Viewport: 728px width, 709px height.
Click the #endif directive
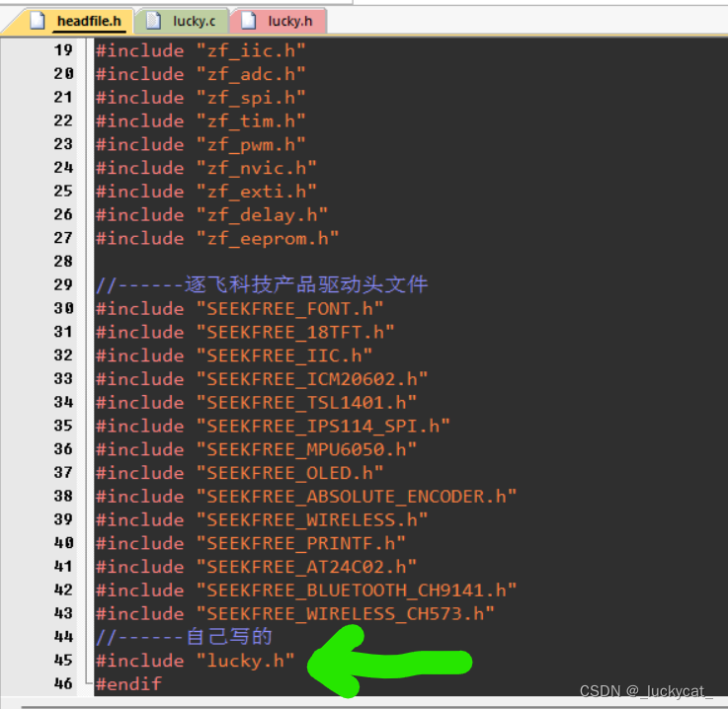[x=128, y=684]
